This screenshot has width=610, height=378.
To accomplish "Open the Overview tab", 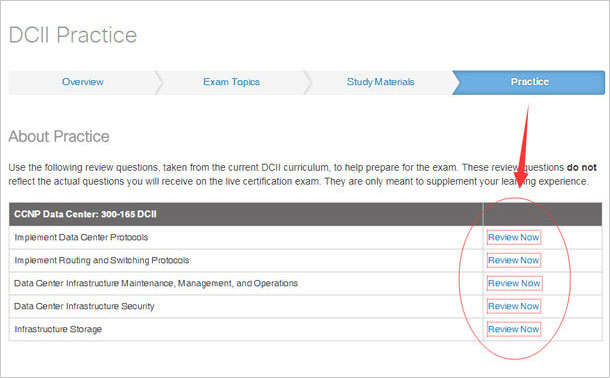I will point(82,82).
